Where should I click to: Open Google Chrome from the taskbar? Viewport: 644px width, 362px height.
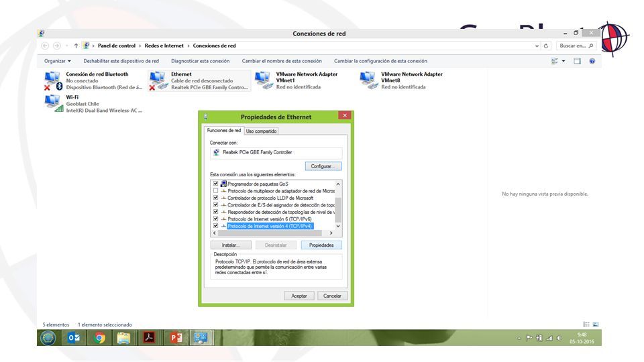(x=99, y=337)
